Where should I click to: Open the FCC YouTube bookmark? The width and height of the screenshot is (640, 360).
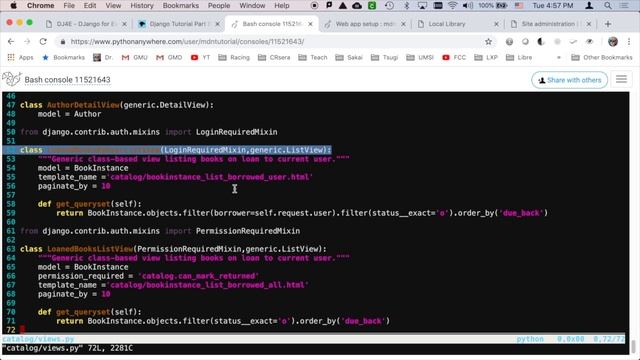454,58
